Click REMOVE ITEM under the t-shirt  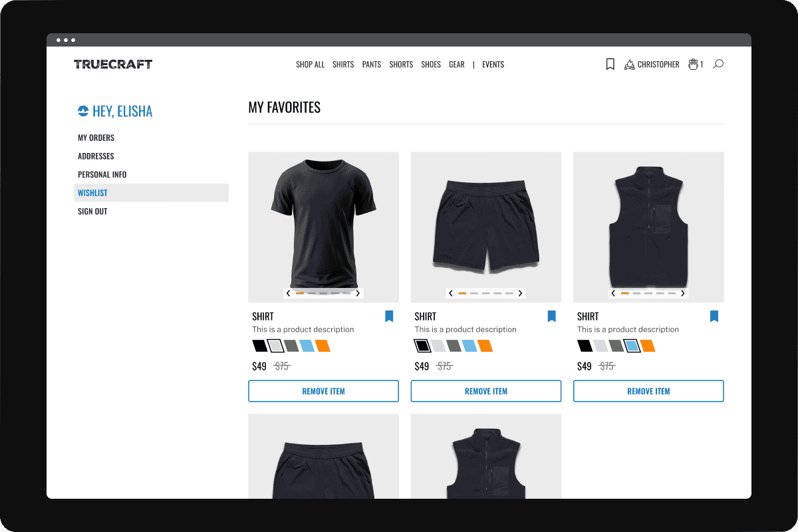click(x=324, y=391)
